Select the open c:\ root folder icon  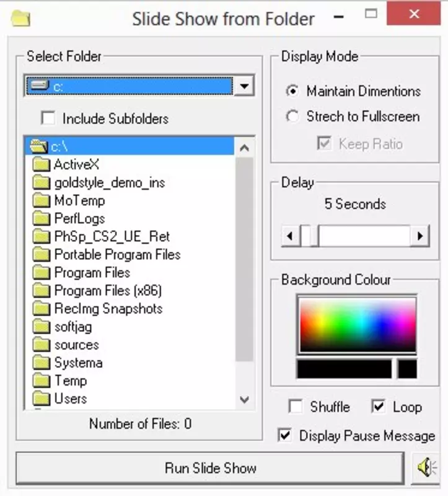pyautogui.click(x=38, y=146)
